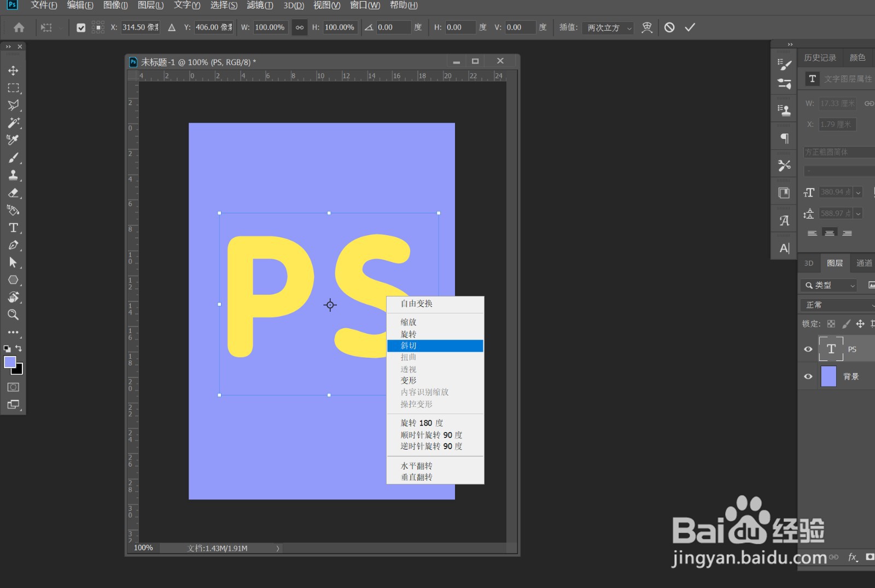Open the 方正粗圆简体 font dropdown
Screen dimensions: 875x588
point(839,152)
